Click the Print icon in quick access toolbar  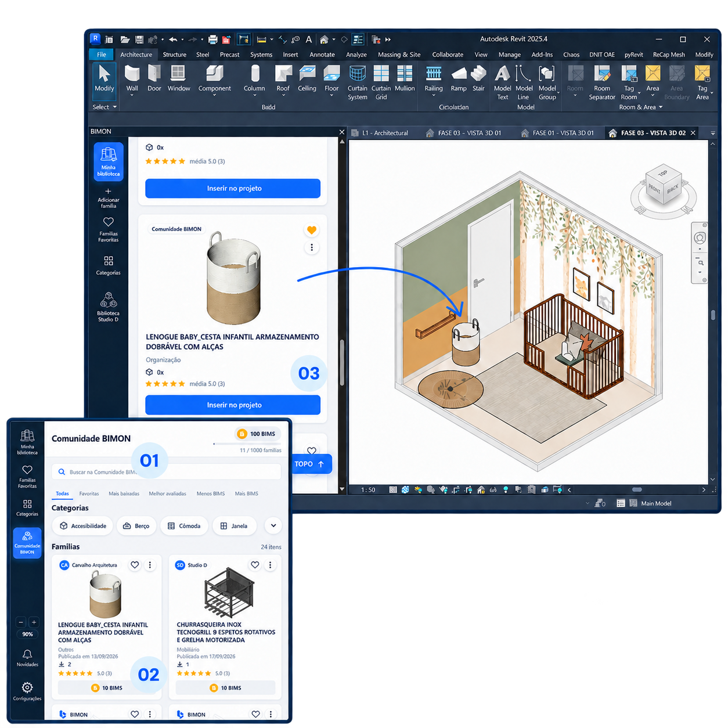click(213, 39)
